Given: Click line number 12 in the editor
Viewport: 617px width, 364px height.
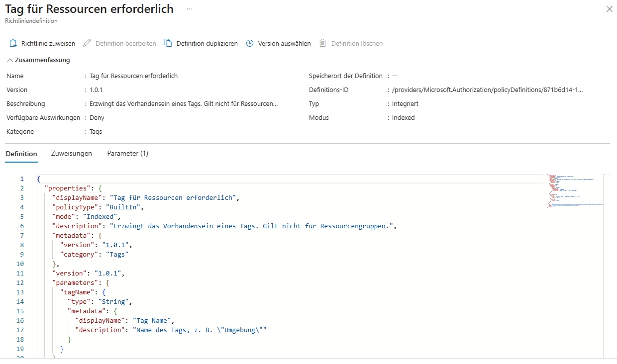Looking at the screenshot, I should [x=20, y=283].
